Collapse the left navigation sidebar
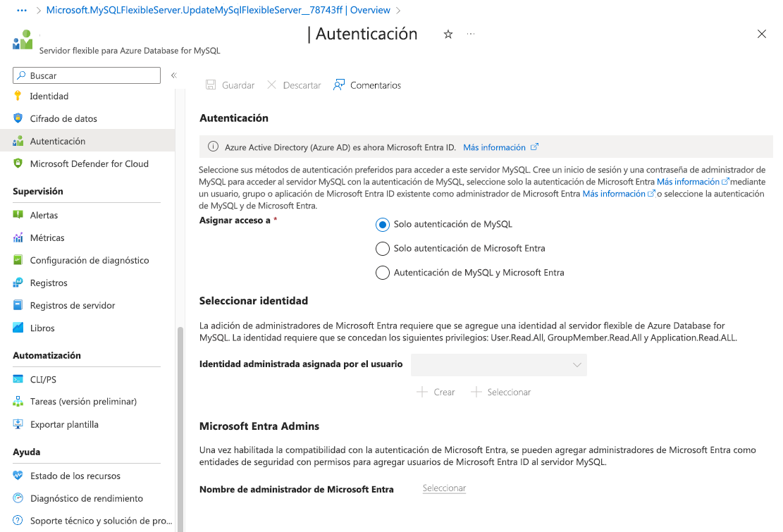This screenshot has width=783, height=532. pos(173,75)
